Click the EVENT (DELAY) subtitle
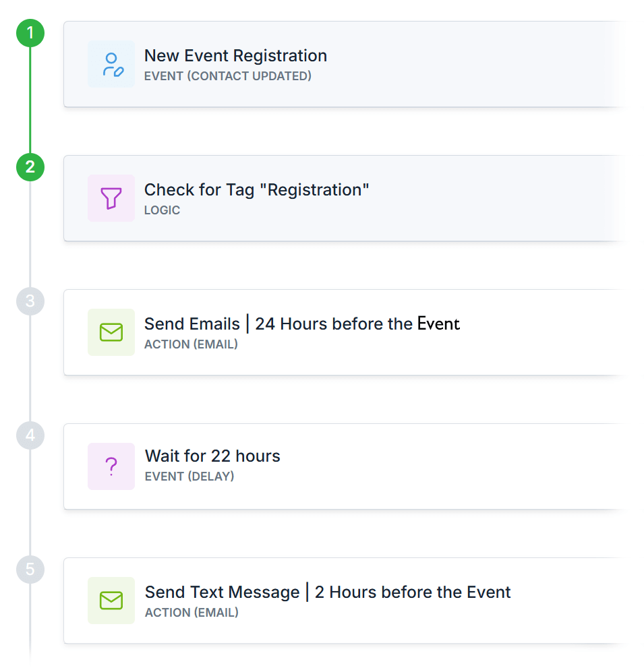Screen dimensions: 644x672 [x=189, y=477]
